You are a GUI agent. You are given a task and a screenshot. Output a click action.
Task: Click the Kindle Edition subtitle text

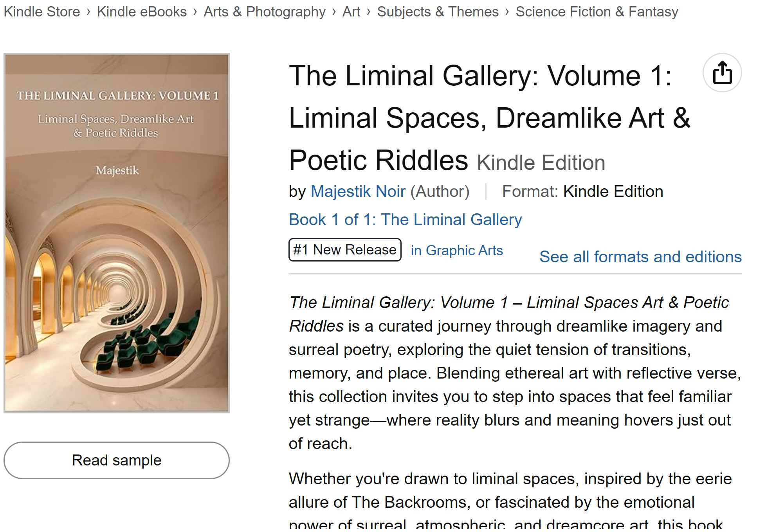(541, 162)
